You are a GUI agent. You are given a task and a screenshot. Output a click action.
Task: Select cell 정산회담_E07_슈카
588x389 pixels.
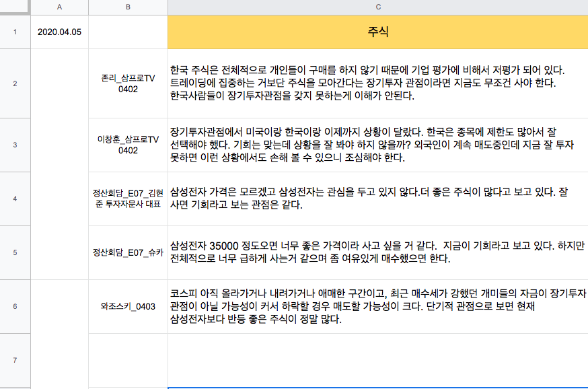pyautogui.click(x=128, y=252)
